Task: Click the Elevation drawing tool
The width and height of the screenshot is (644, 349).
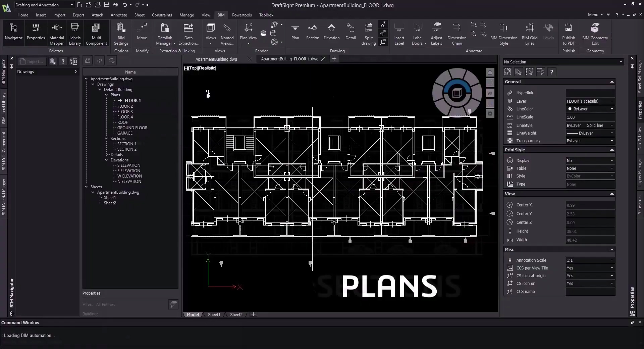Action: (331, 32)
